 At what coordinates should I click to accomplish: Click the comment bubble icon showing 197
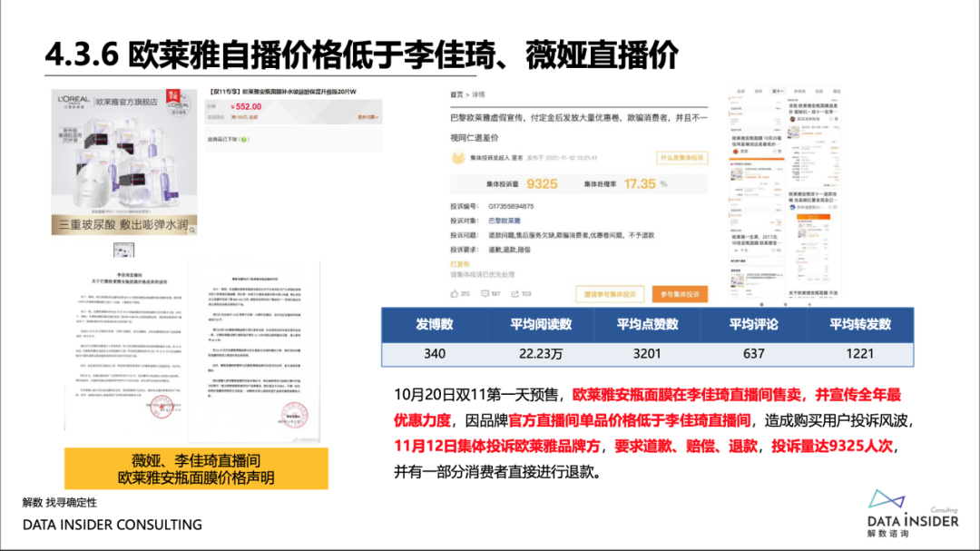485,293
